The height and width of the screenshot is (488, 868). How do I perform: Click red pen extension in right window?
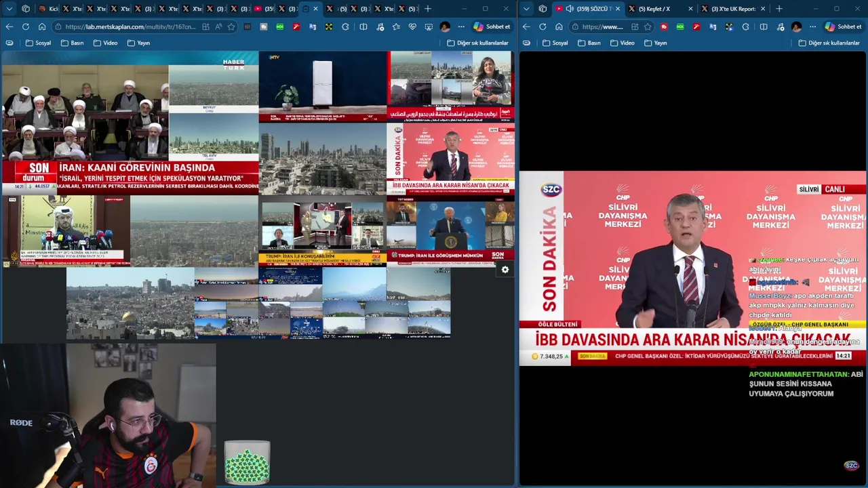[696, 26]
